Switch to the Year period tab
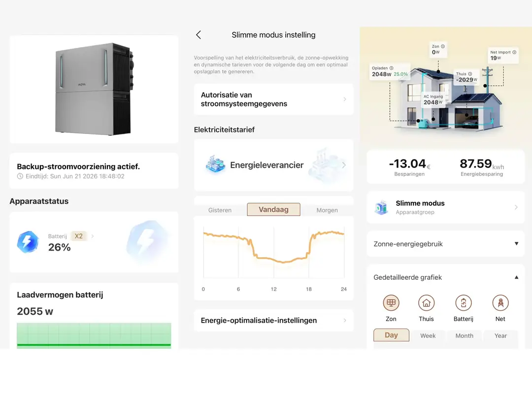This screenshot has height=399, width=532. tap(500, 335)
